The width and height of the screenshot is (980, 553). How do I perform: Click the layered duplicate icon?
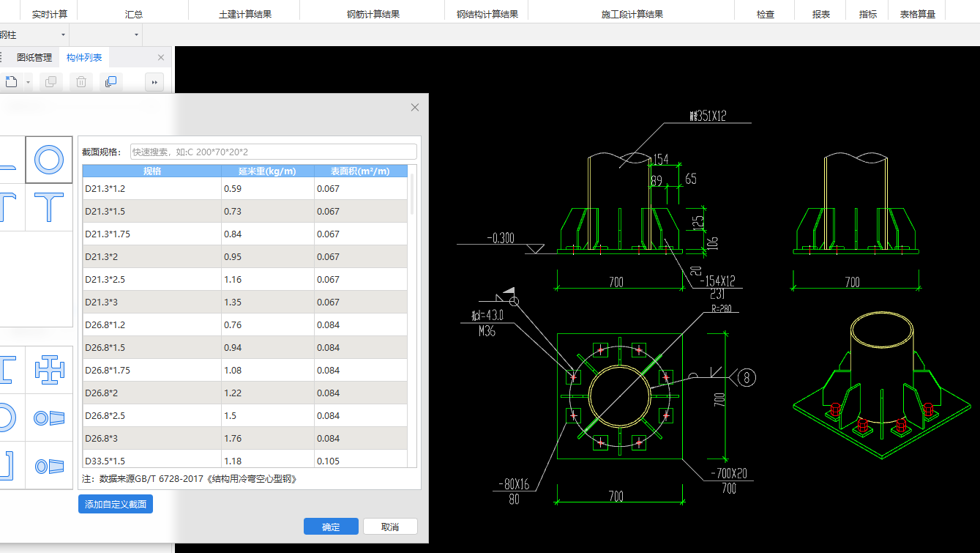pos(111,82)
